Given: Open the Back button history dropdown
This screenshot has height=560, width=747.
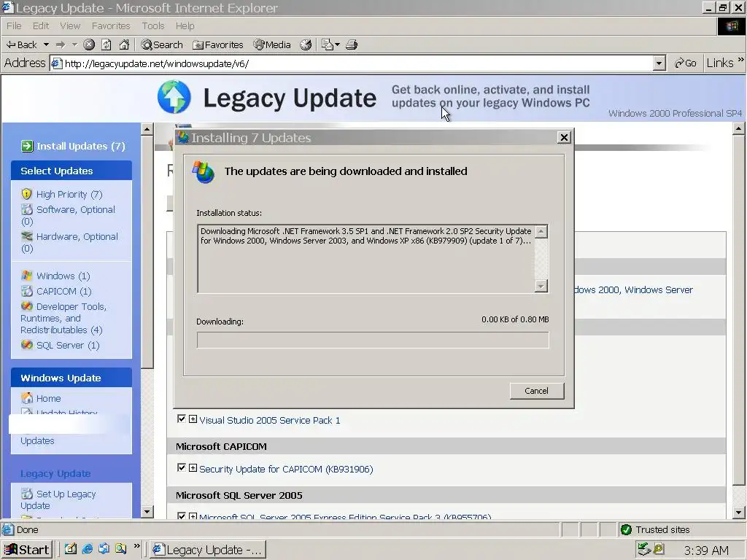Looking at the screenshot, I should [46, 44].
